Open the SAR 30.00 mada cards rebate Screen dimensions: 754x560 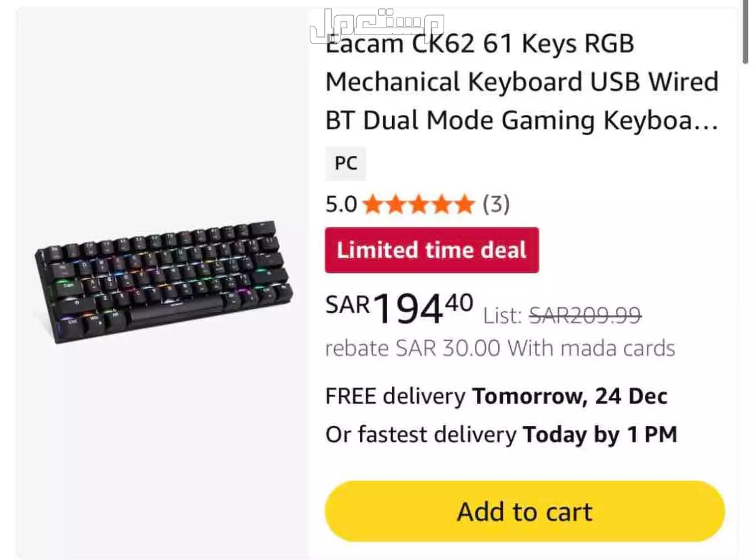[x=500, y=348]
